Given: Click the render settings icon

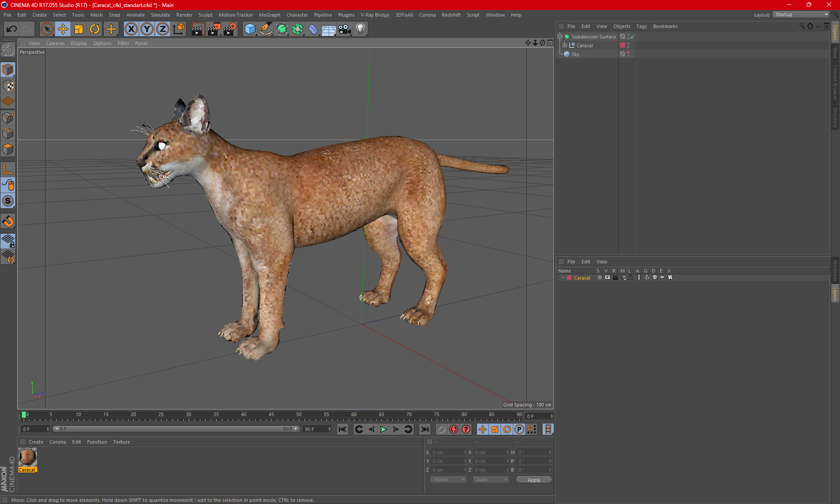Looking at the screenshot, I should (230, 28).
